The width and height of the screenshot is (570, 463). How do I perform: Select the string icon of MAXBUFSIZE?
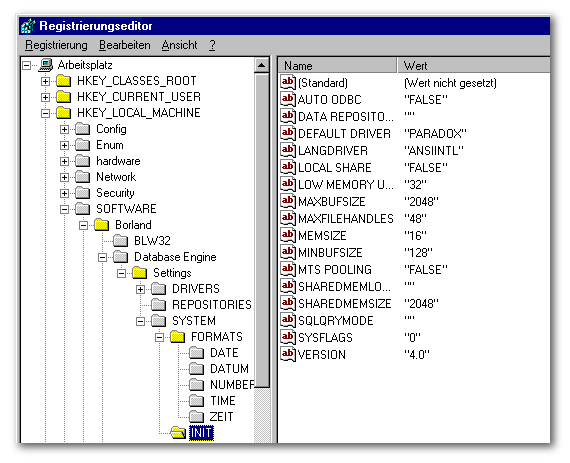point(288,201)
